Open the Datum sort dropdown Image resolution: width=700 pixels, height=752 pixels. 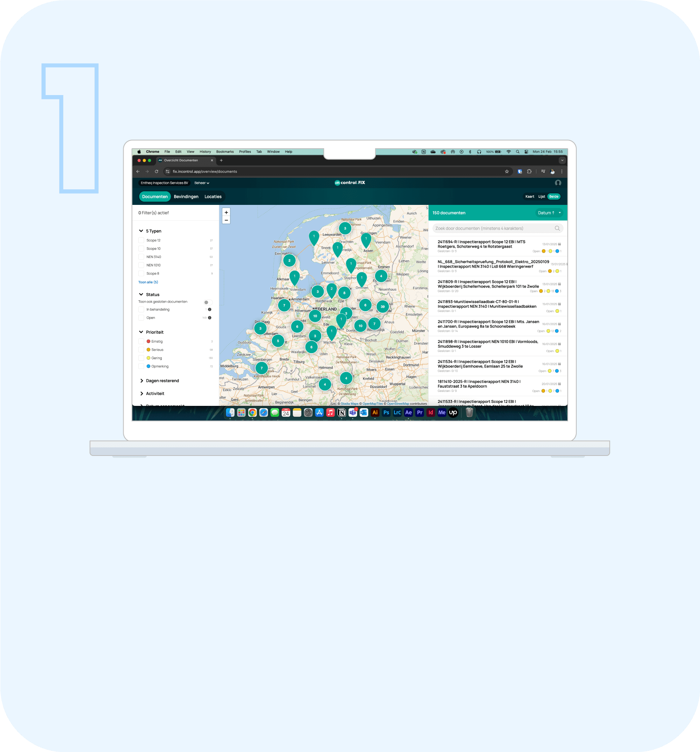[549, 213]
